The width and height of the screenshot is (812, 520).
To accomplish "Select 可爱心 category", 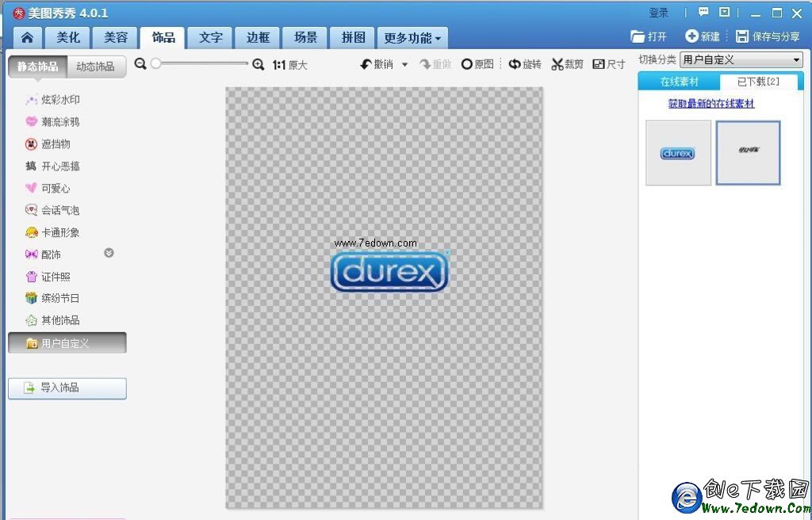I will point(48,188).
